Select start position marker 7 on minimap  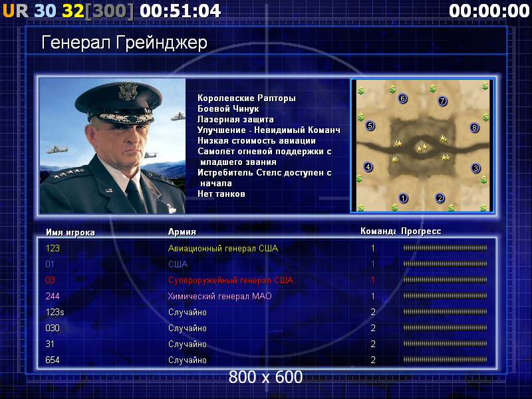[442, 101]
